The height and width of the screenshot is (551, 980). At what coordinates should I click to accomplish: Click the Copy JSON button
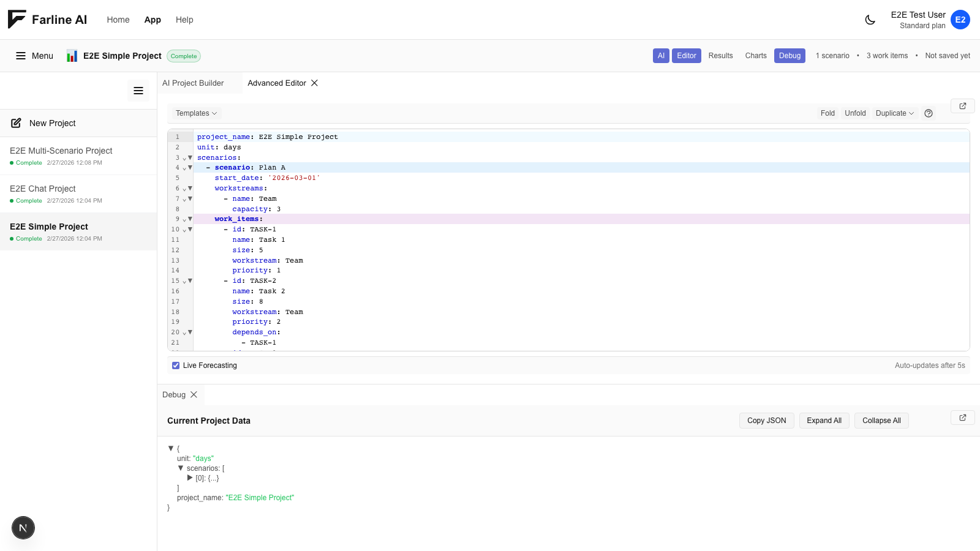[x=766, y=421]
